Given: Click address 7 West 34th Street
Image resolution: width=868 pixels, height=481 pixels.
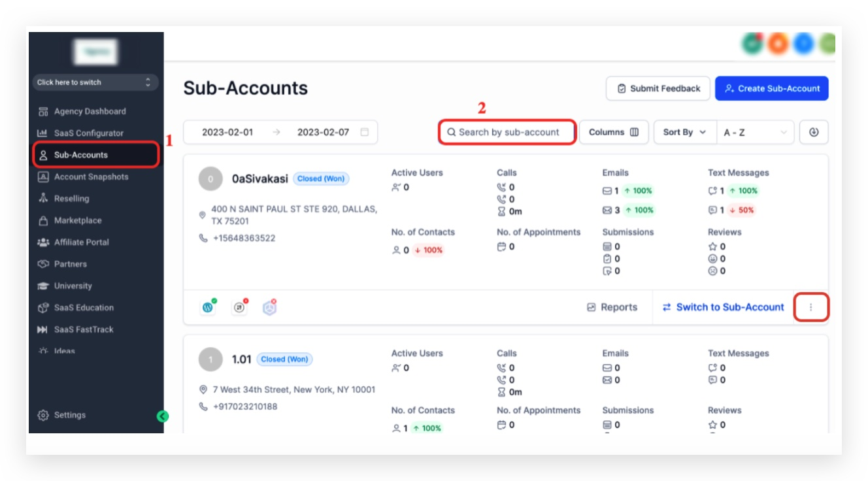Looking at the screenshot, I should 294,390.
